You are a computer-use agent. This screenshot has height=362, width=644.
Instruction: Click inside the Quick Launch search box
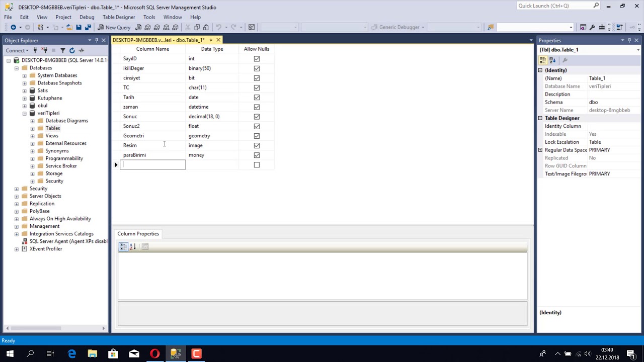point(554,6)
